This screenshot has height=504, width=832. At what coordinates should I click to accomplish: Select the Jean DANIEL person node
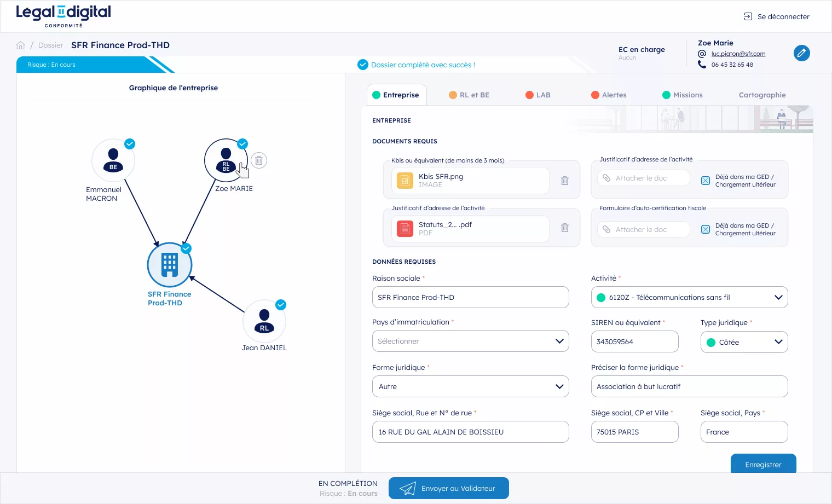click(x=264, y=322)
